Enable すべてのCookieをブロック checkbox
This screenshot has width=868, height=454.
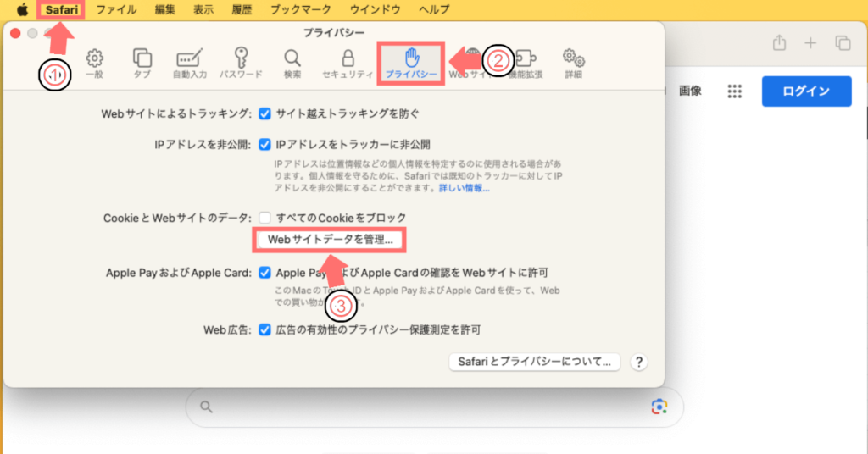click(x=265, y=218)
